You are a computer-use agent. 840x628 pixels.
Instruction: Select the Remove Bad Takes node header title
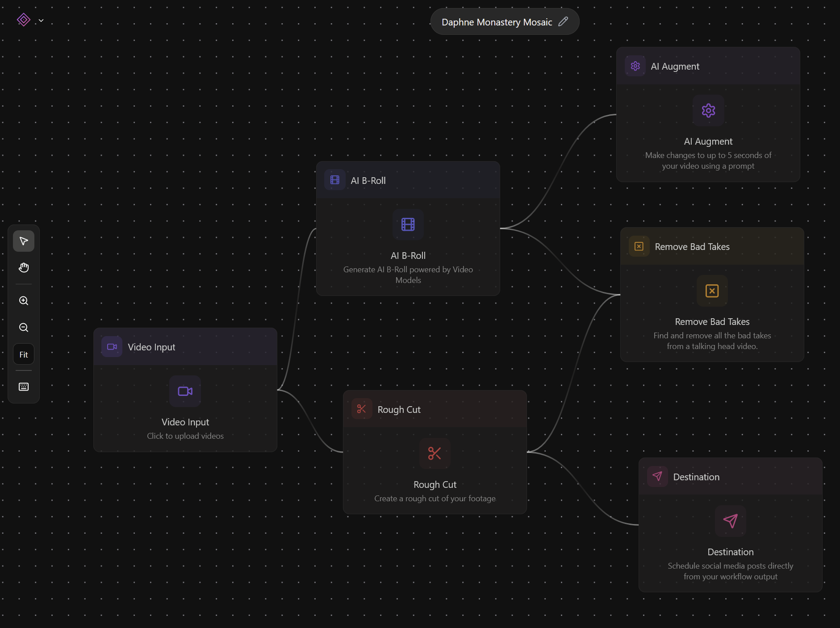click(x=692, y=246)
